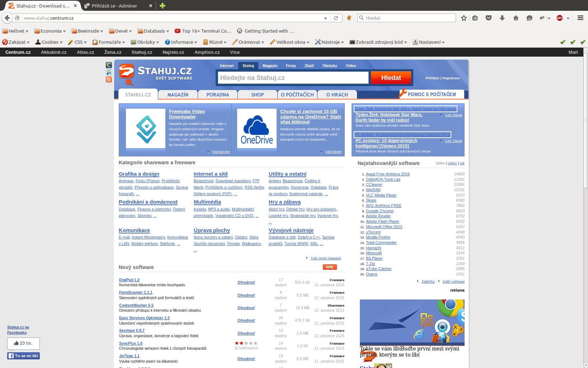
Task: Click the Centrum icon beside the Stahuj header
Action: [x=109, y=65]
